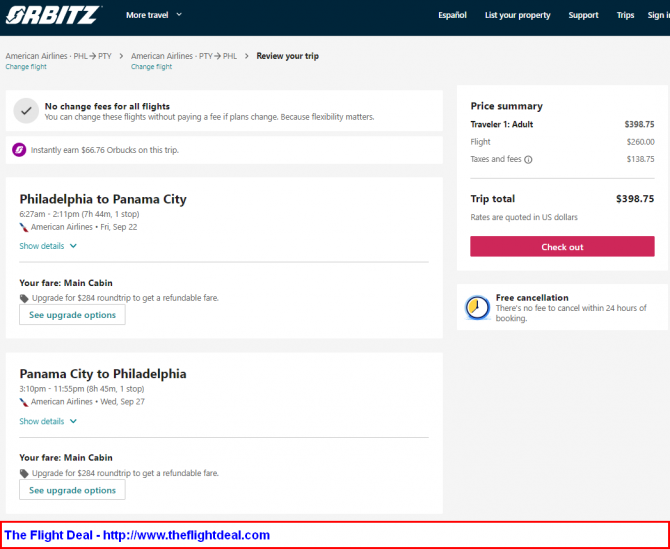Expand Show details for Philadelphia to Panama City
This screenshot has width=670, height=549.
click(x=48, y=246)
